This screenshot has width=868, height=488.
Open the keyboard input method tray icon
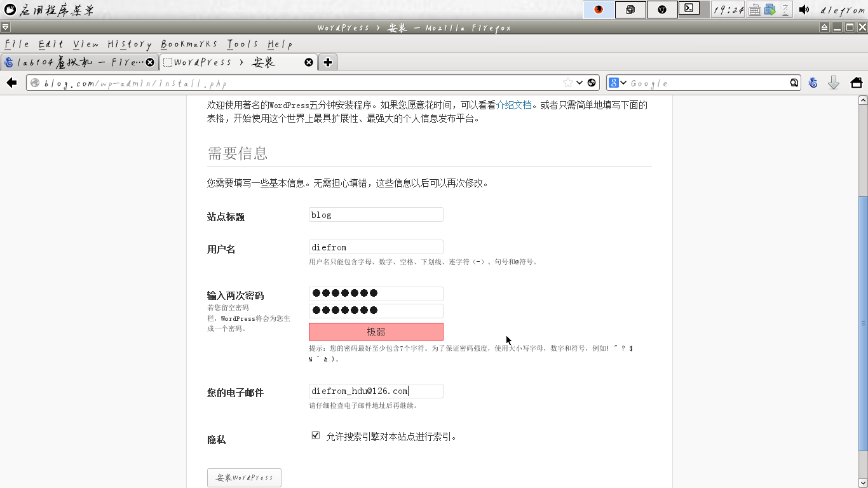[x=755, y=10]
